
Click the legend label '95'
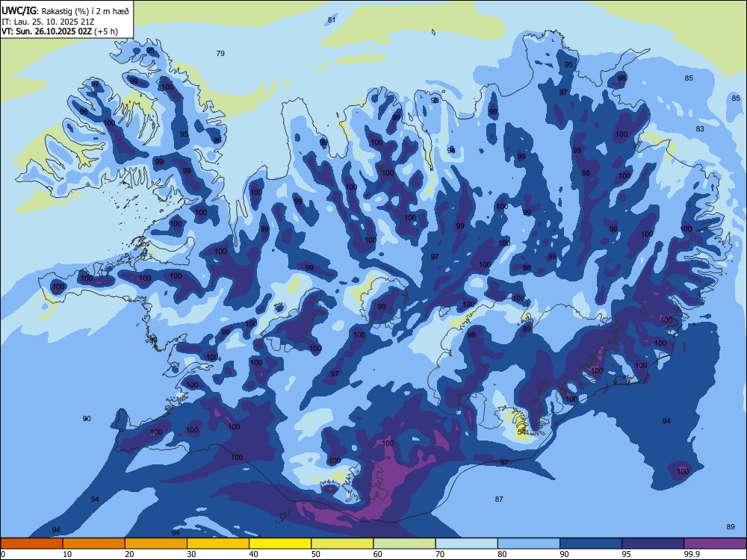[x=626, y=554]
